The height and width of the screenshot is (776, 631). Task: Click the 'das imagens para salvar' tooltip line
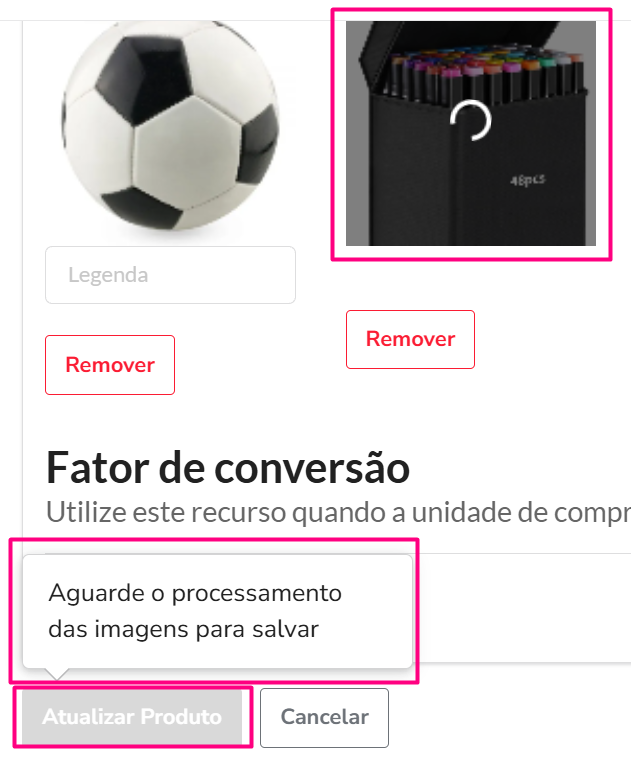184,629
